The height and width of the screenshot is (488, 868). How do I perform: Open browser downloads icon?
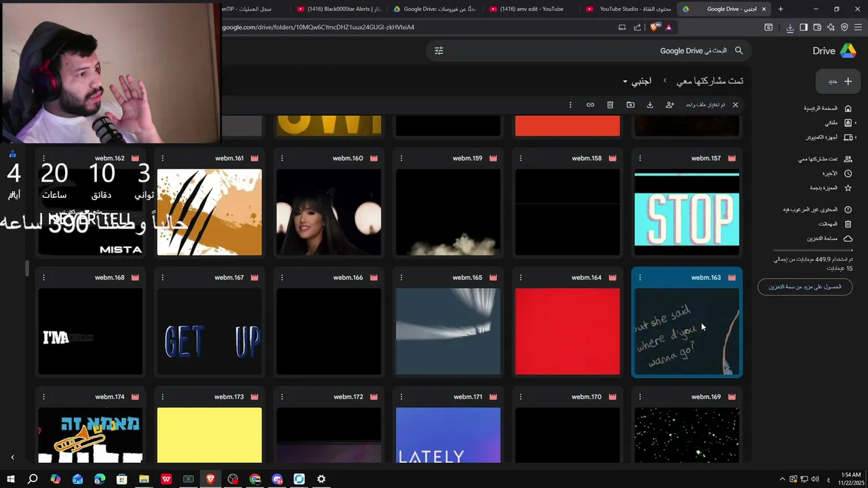[x=790, y=27]
